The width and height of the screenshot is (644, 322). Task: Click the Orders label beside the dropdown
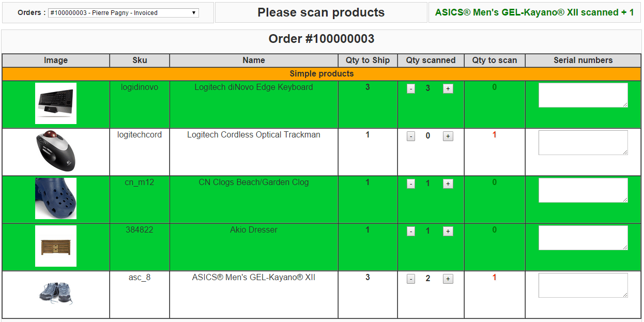coord(32,12)
